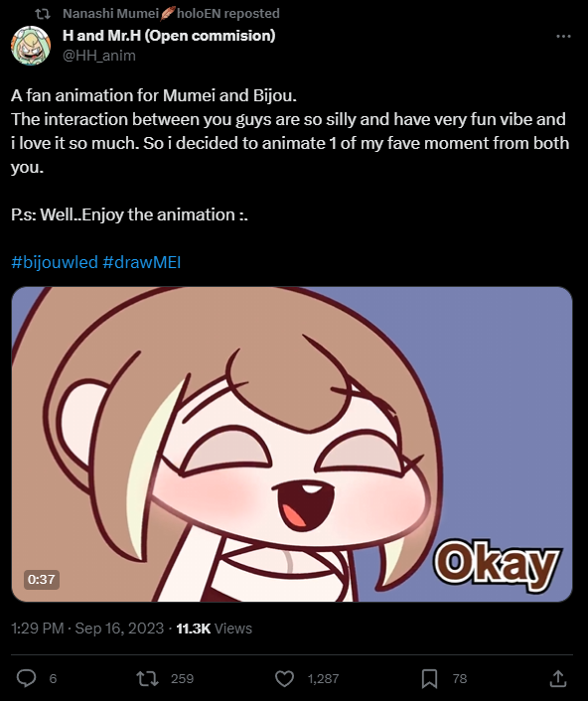View the 11.3K Views analytics
The width and height of the screenshot is (588, 701).
point(215,629)
